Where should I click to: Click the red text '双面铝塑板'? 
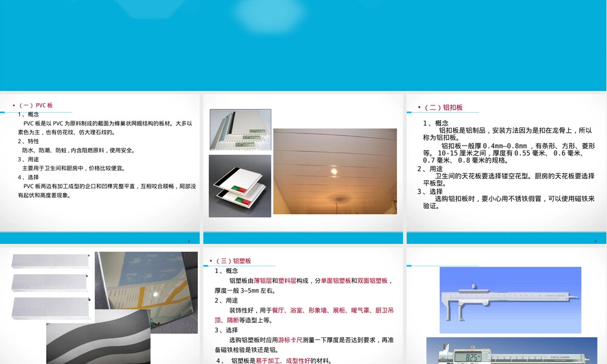click(373, 281)
